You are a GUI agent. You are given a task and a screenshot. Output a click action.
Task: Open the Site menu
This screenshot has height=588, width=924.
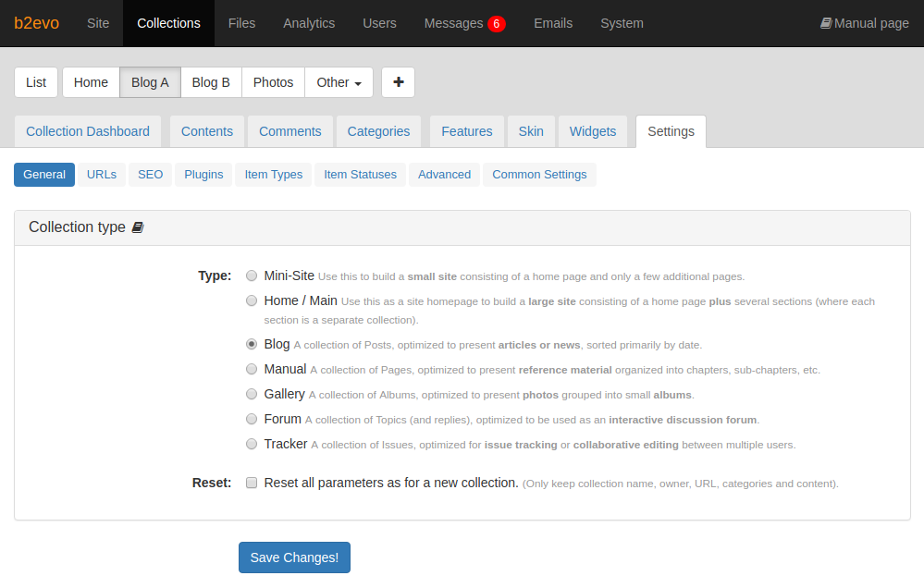point(98,23)
